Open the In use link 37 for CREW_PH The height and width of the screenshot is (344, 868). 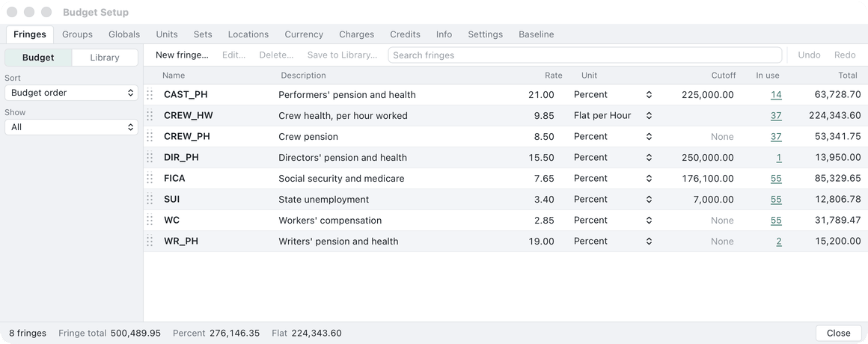pyautogui.click(x=776, y=137)
